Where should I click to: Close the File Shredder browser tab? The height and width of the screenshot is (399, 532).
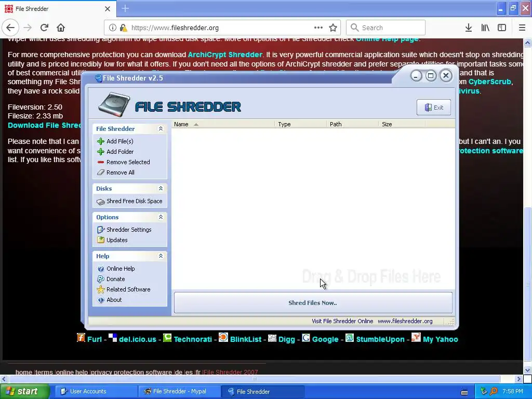[x=108, y=9]
